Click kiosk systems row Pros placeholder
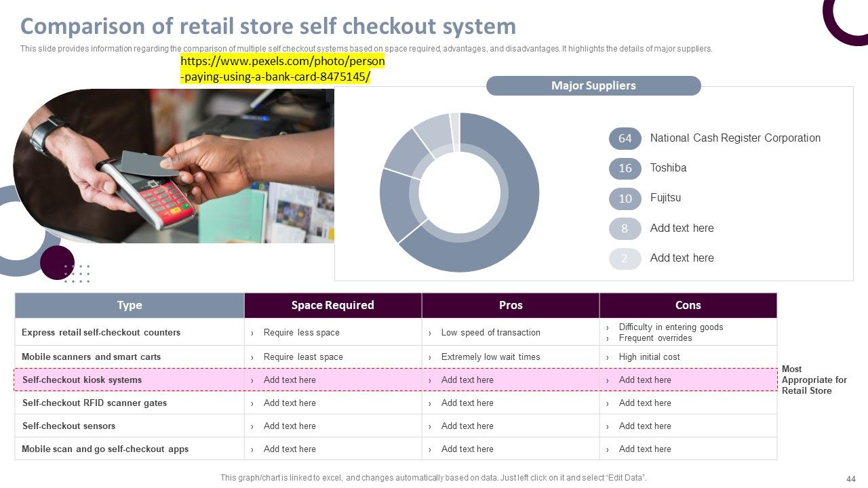 [467, 380]
